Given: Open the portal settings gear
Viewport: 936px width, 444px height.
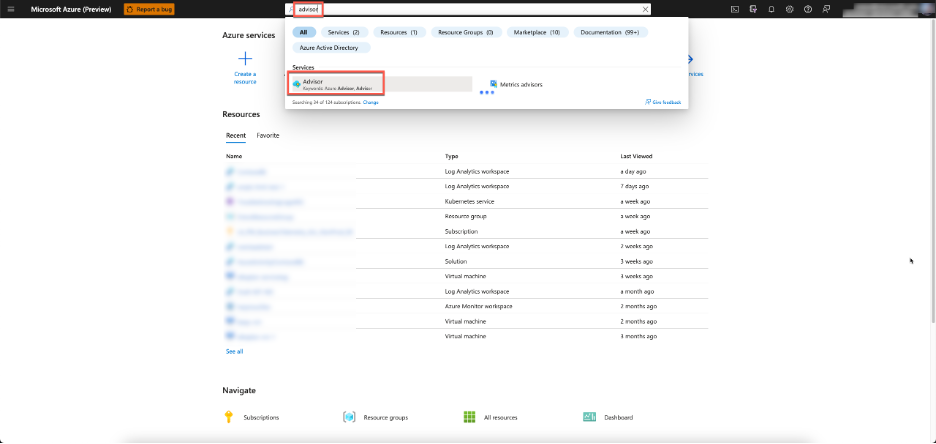Looking at the screenshot, I should click(790, 9).
